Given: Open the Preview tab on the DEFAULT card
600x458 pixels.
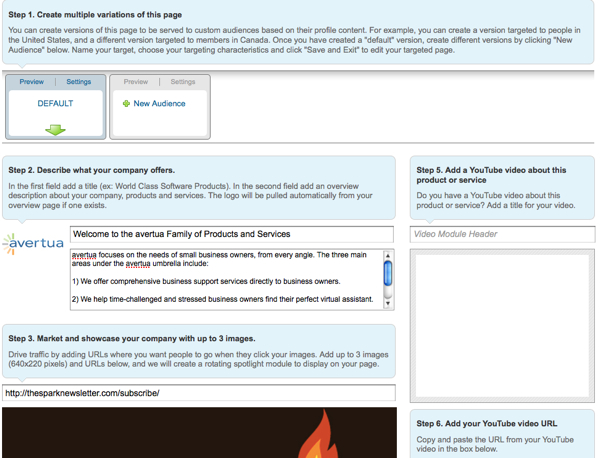Looking at the screenshot, I should pyautogui.click(x=32, y=82).
